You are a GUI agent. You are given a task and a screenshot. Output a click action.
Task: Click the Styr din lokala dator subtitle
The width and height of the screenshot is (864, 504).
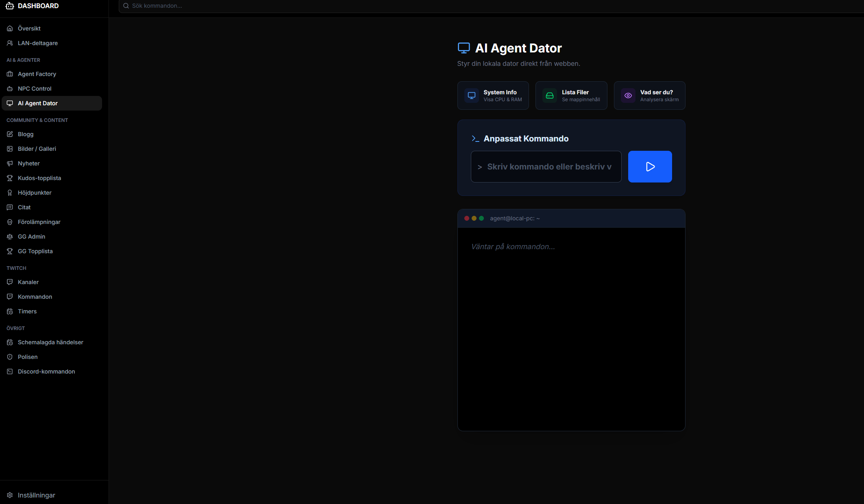(519, 63)
